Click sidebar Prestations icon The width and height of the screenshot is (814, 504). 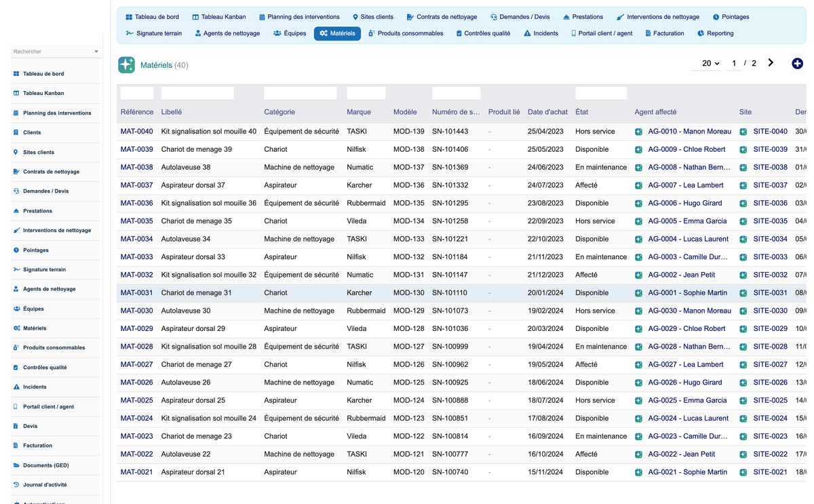(x=16, y=211)
